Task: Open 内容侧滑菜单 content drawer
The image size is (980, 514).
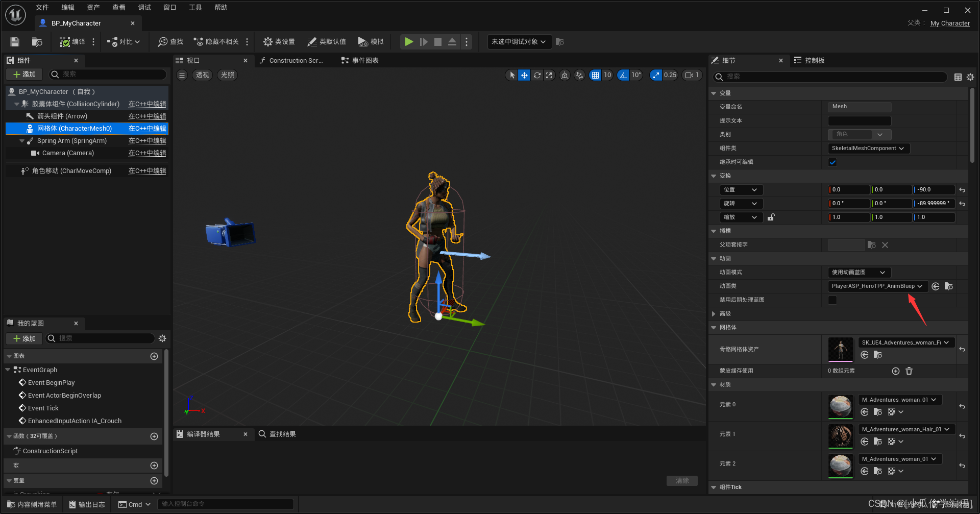Action: 32,504
